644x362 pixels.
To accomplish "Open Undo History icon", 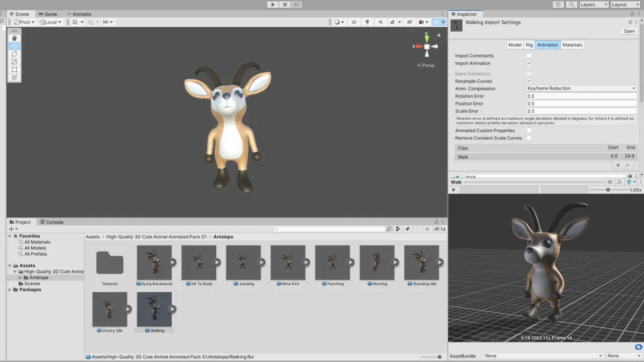I will click(x=558, y=4).
